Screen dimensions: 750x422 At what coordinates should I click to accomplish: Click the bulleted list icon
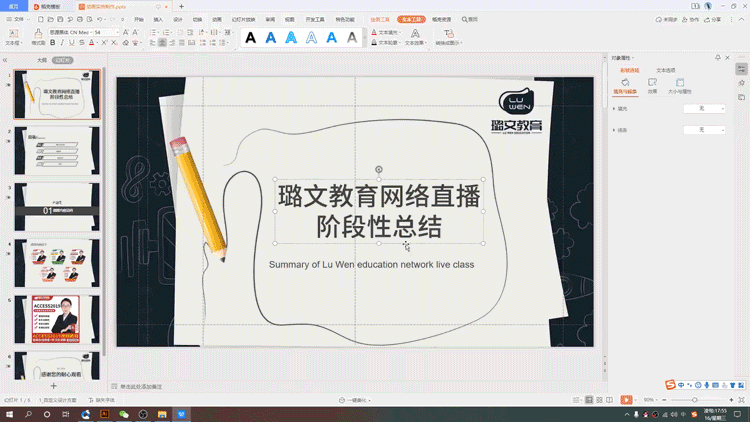click(x=153, y=32)
